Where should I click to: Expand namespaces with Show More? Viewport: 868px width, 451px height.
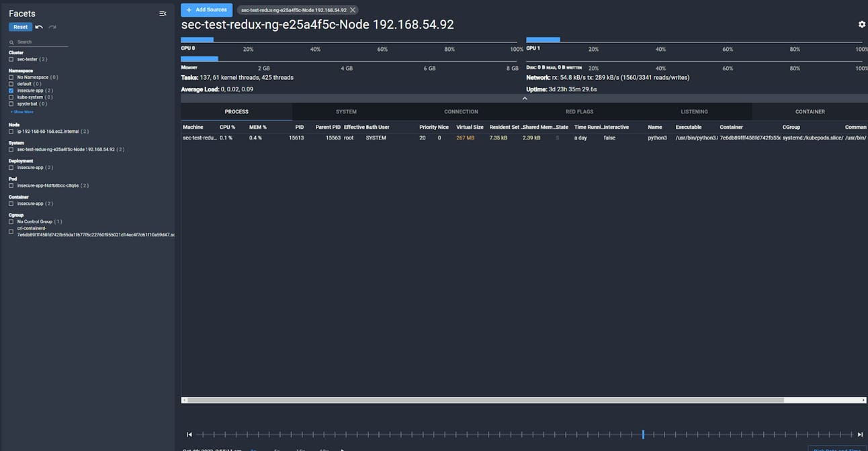[x=23, y=112]
